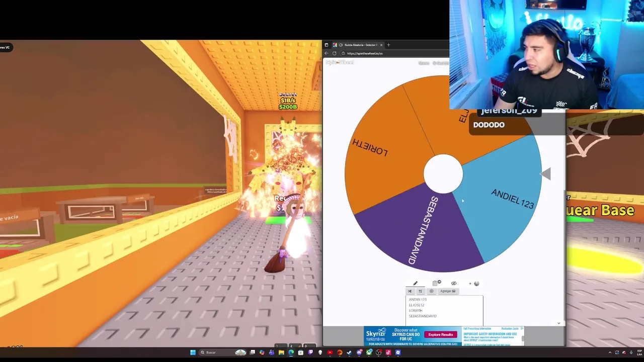The width and height of the screenshot is (644, 362).
Task: Open the Windows Start menu
Action: tap(193, 352)
